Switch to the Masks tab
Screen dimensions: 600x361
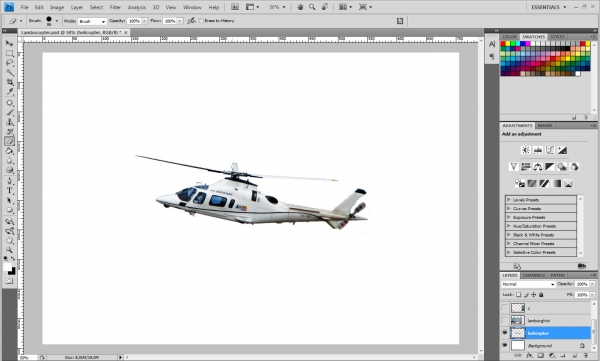point(545,126)
